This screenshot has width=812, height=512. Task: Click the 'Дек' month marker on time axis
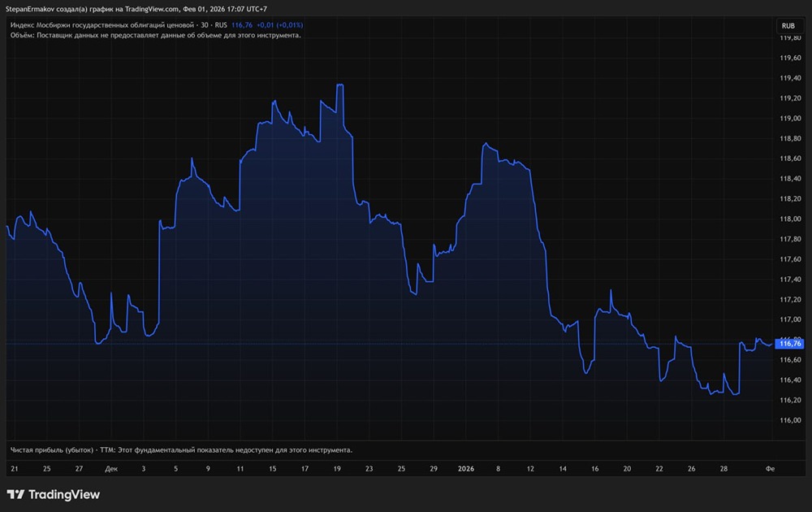click(x=111, y=469)
